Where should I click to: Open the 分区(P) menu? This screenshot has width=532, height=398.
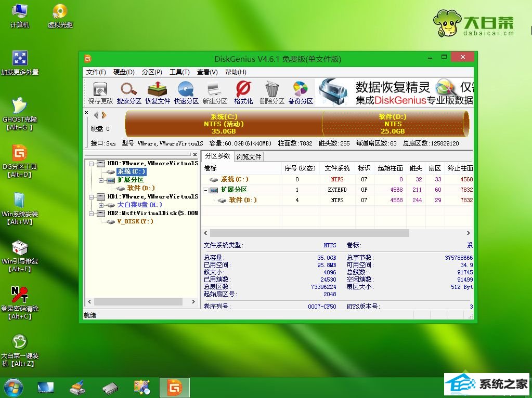(152, 72)
